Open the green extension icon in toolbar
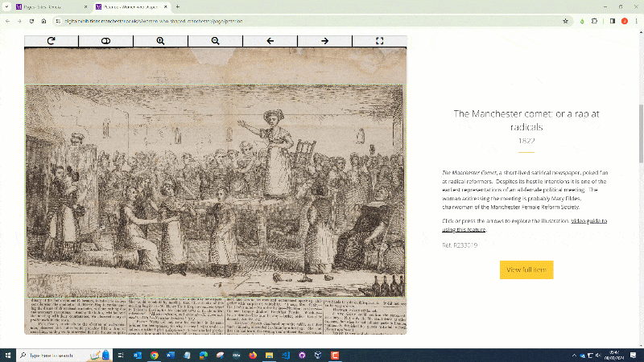 tap(582, 21)
